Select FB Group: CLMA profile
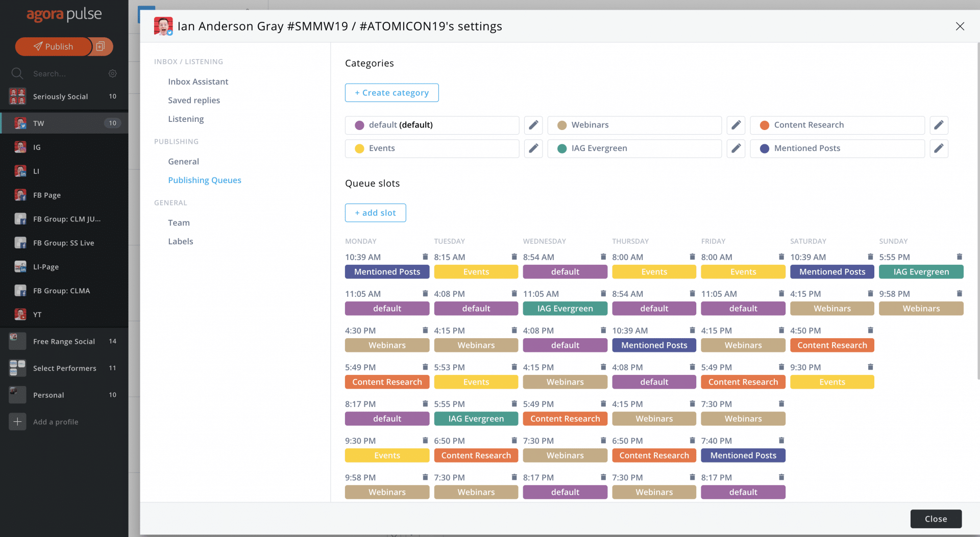The width and height of the screenshot is (980, 537). 64,291
